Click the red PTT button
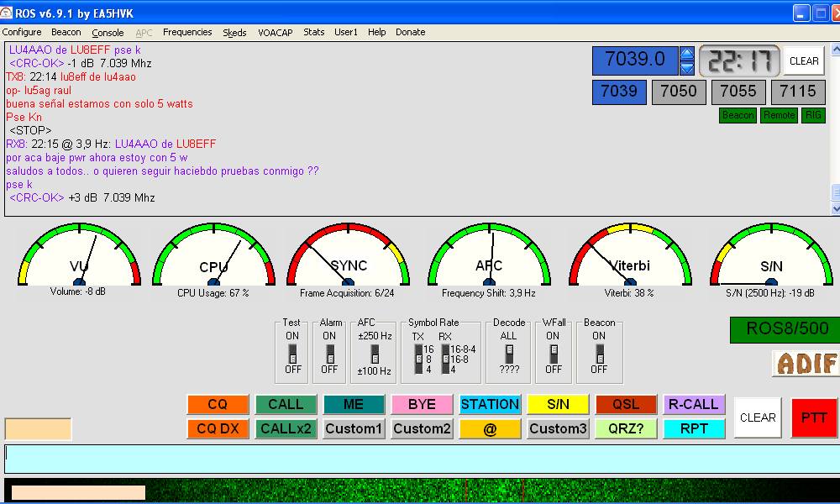The width and height of the screenshot is (840, 504). tap(814, 417)
